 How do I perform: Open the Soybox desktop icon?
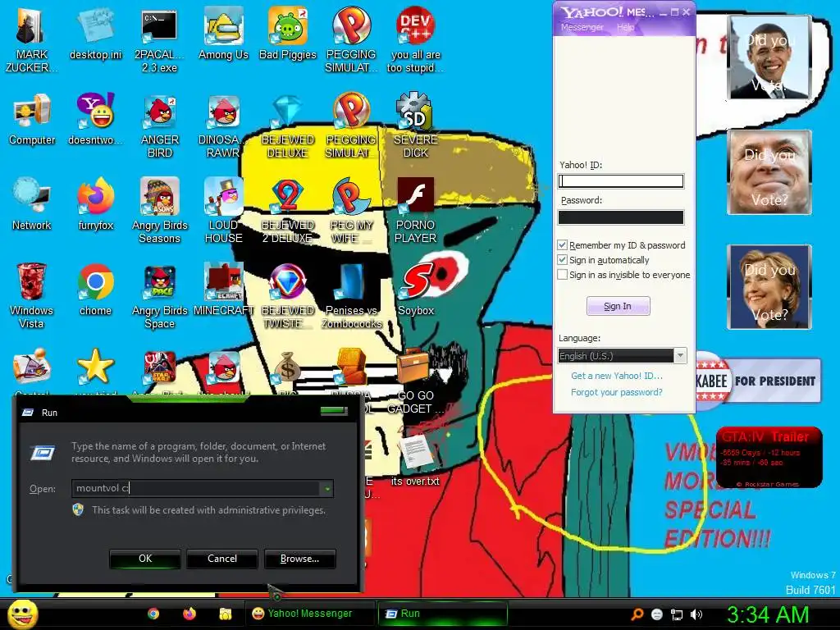[x=416, y=290]
